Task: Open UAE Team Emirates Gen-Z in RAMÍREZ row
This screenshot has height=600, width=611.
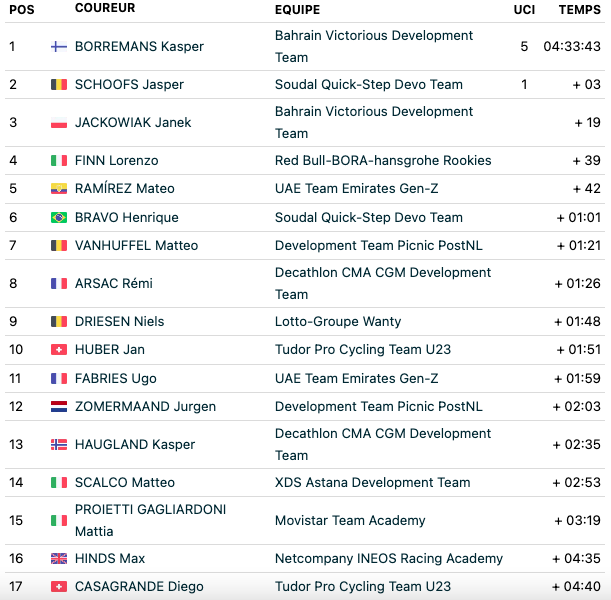Action: [x=357, y=189]
